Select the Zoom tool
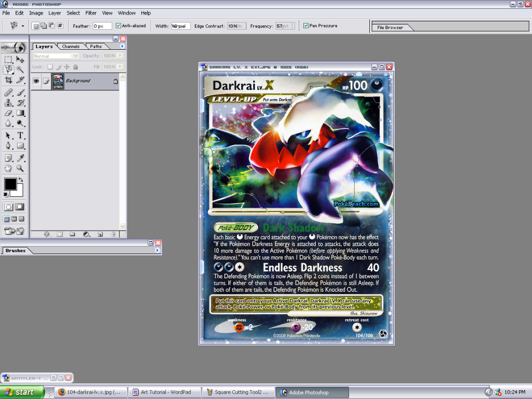Screen dimensions: 532x399 [x=20, y=168]
